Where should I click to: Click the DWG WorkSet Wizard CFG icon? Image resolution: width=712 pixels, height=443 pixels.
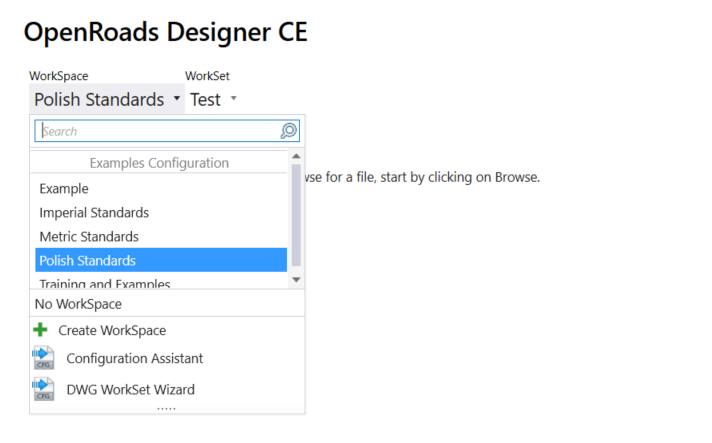click(x=43, y=389)
